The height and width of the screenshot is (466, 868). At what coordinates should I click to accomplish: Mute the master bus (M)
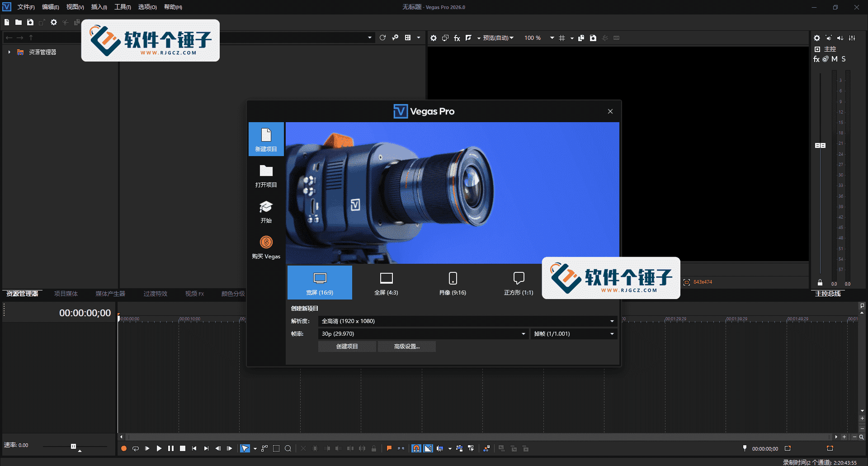point(835,59)
